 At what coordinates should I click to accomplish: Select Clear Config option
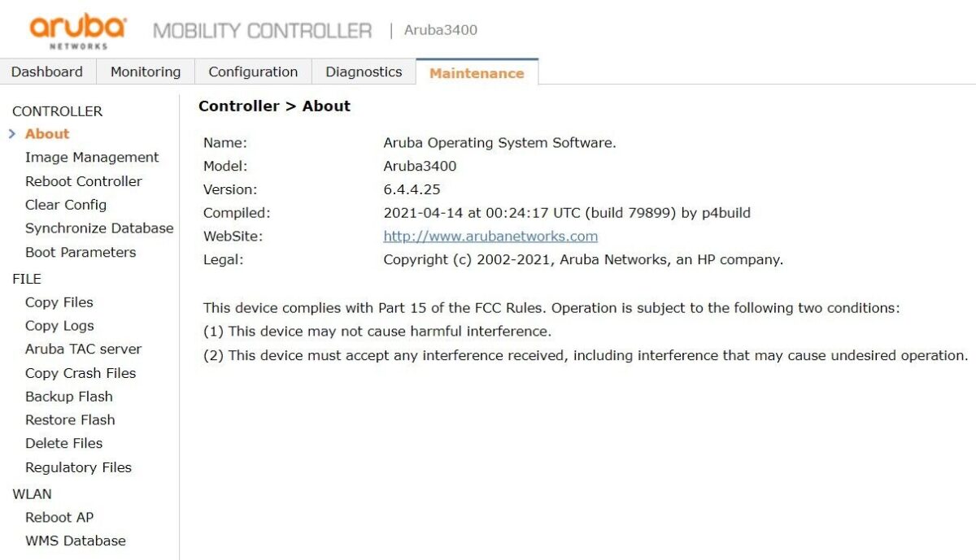66,205
